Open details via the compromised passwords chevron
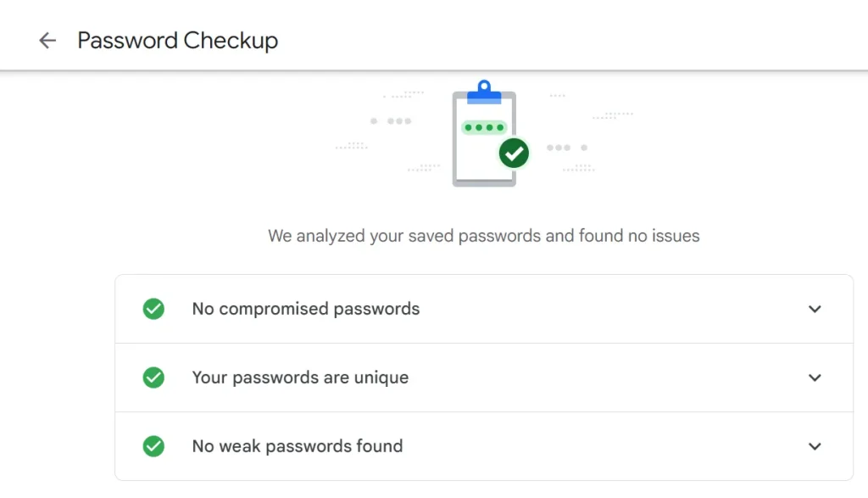The height and width of the screenshot is (498, 868). [x=815, y=309]
